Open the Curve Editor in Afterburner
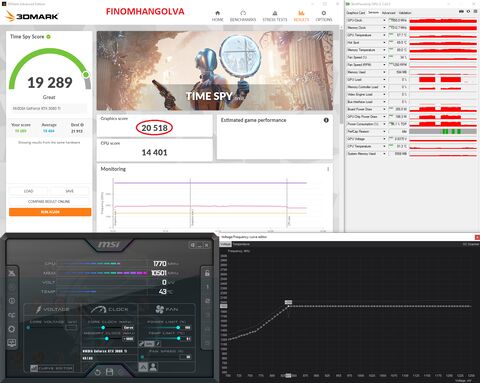The height and width of the screenshot is (383, 480). tap(52, 368)
